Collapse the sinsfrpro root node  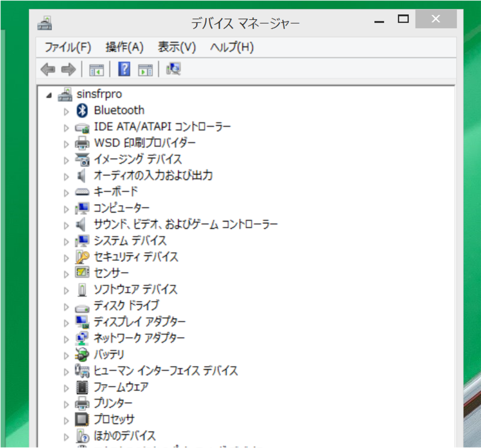pyautogui.click(x=49, y=96)
